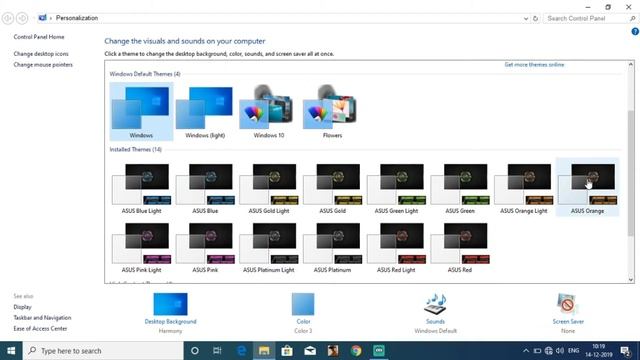Select the ASUS Red Light theme
Screen dimensions: 640x360
[x=396, y=247]
